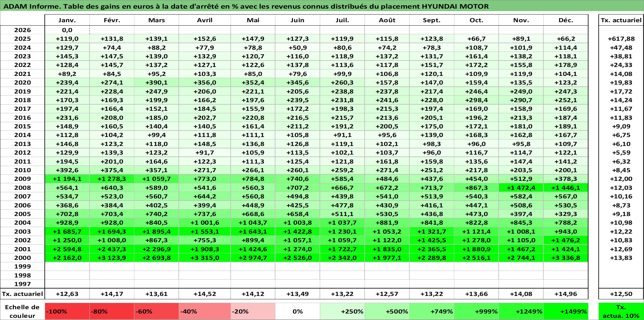Viewport: 644px width, 320px height.
Task: Click the +96,0 cell for October 2013
Action: pos(476,144)
